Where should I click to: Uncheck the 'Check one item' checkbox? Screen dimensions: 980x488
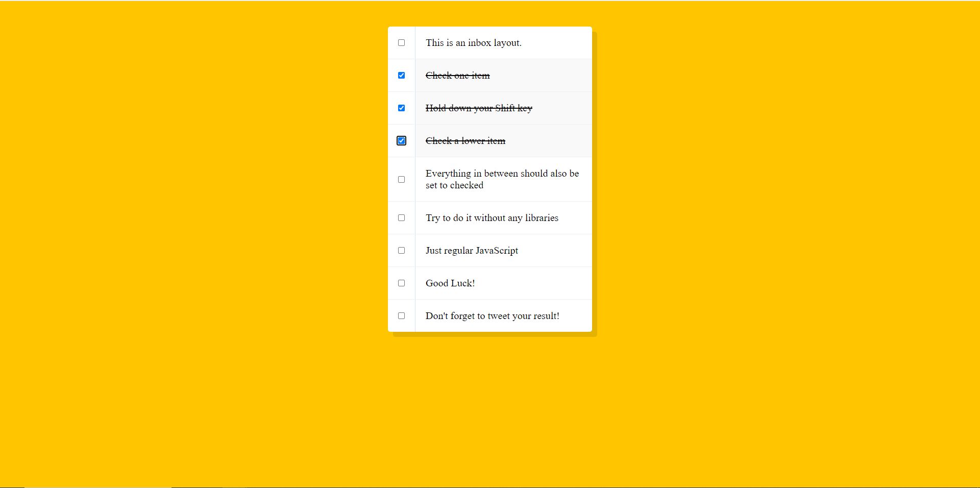401,76
